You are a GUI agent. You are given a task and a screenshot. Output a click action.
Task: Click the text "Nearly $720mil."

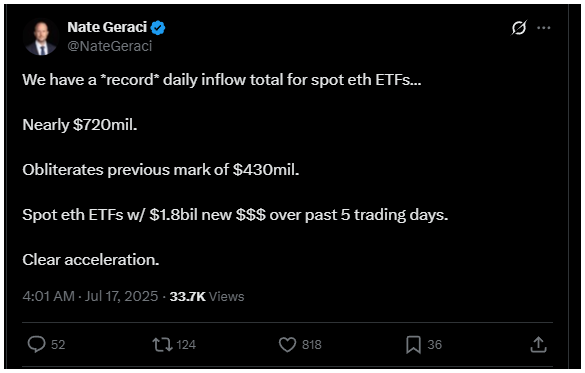click(x=80, y=125)
